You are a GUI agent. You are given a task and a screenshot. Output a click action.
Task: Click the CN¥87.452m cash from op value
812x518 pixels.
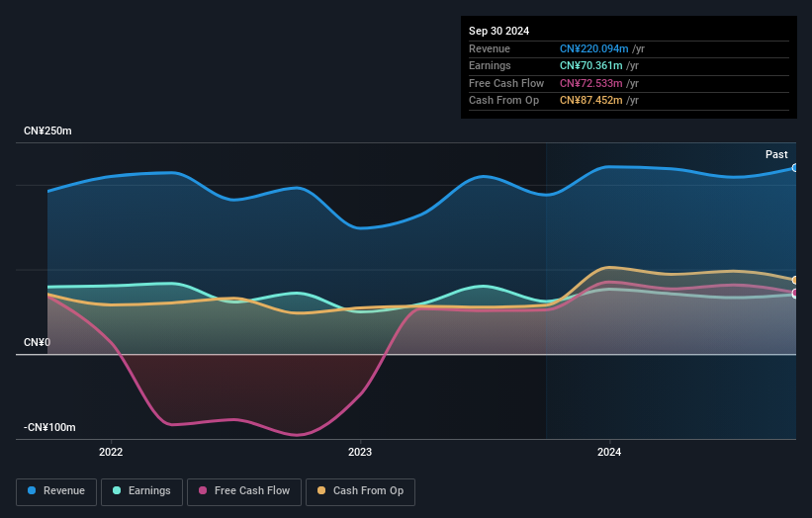pyautogui.click(x=590, y=101)
